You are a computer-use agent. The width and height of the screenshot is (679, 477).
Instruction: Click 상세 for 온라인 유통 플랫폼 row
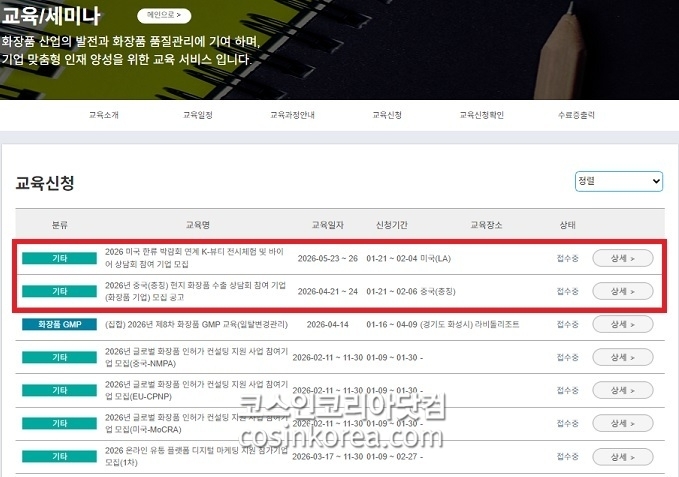pos(623,457)
